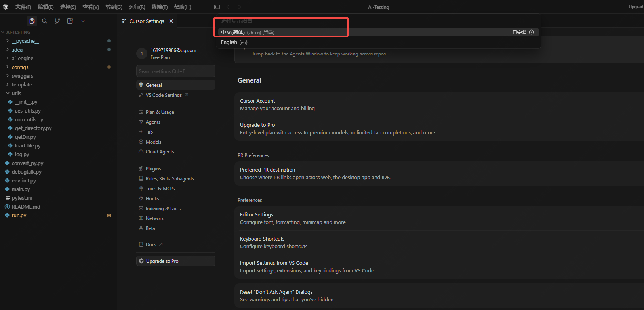
Task: Expand the .idea folder
Action: (58, 50)
